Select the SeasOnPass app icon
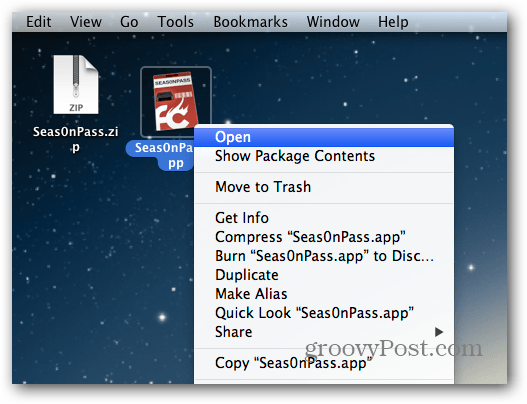 pyautogui.click(x=176, y=102)
